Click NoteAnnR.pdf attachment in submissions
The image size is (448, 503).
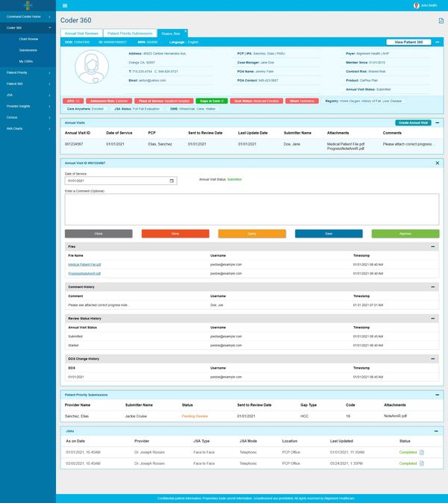coord(396,416)
